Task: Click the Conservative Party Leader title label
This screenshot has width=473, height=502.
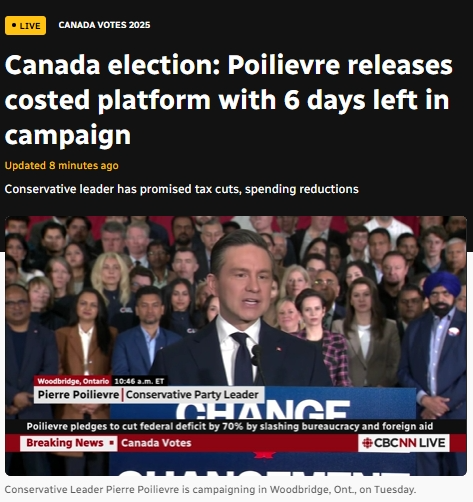Action: click(192, 395)
